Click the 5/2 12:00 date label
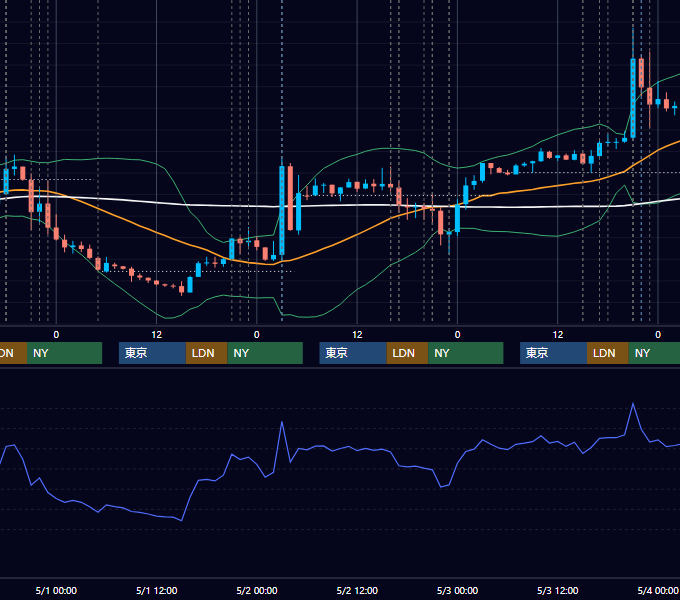The width and height of the screenshot is (680, 600). tap(357, 590)
